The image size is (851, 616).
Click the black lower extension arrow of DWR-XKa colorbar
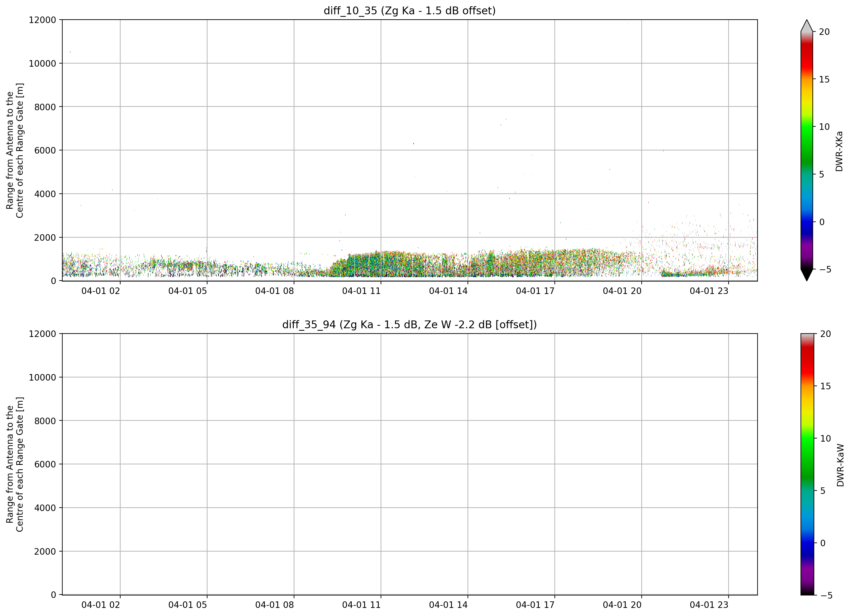point(806,275)
